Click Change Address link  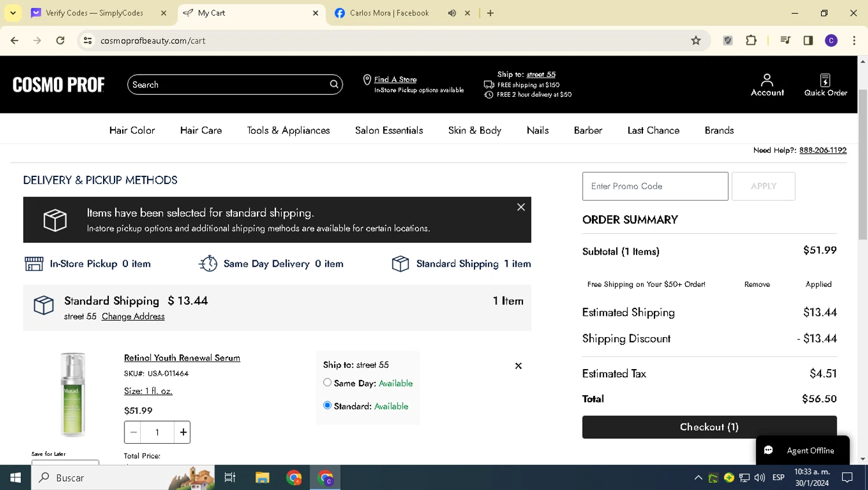coord(133,316)
